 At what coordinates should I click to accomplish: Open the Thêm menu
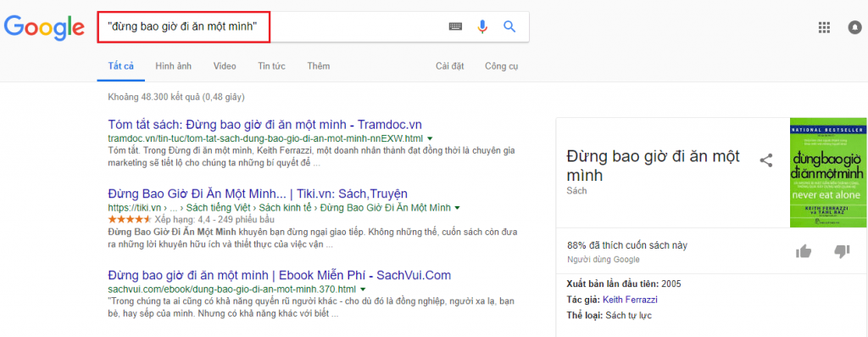[x=319, y=66]
